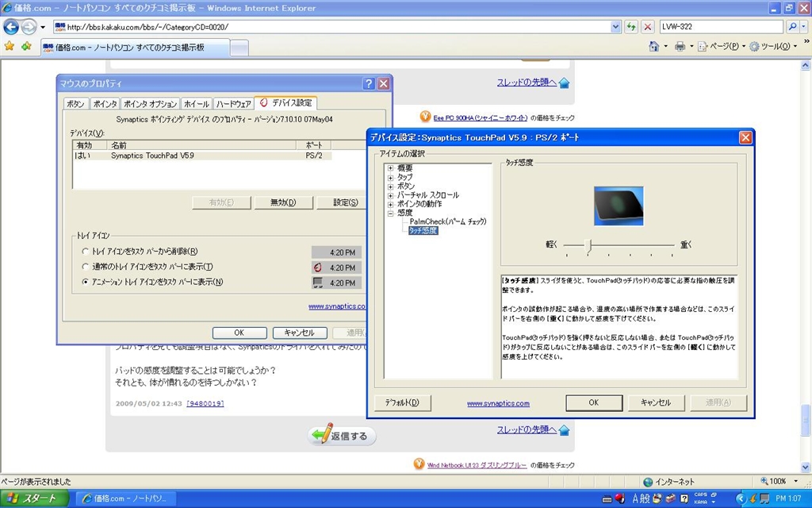Click デフォルト(D) button
Image resolution: width=812 pixels, height=508 pixels.
402,402
